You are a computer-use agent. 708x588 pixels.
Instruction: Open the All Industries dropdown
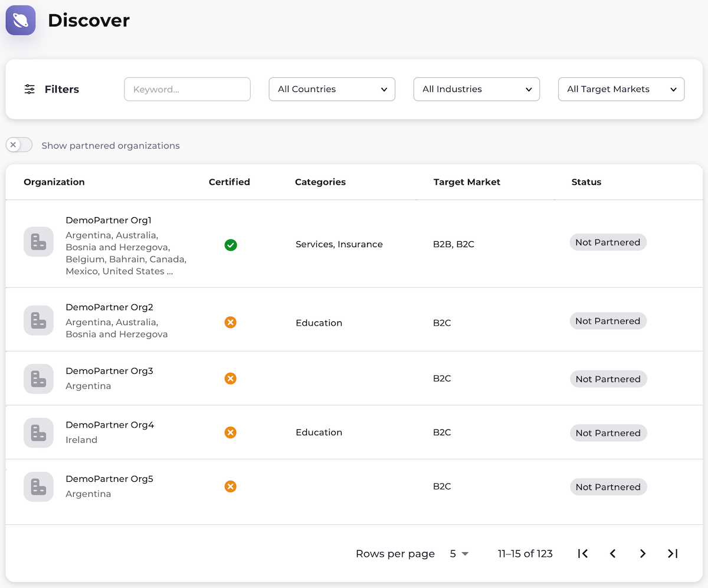pyautogui.click(x=477, y=89)
